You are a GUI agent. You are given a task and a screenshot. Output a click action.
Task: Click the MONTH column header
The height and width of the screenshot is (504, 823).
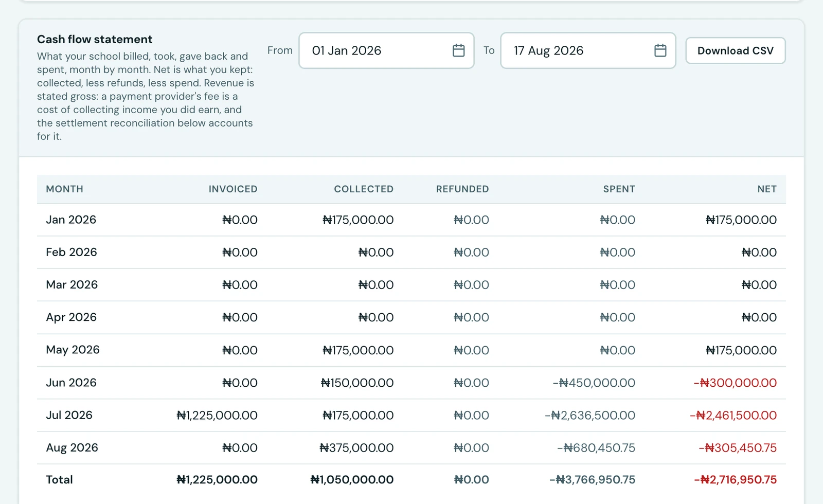(64, 189)
